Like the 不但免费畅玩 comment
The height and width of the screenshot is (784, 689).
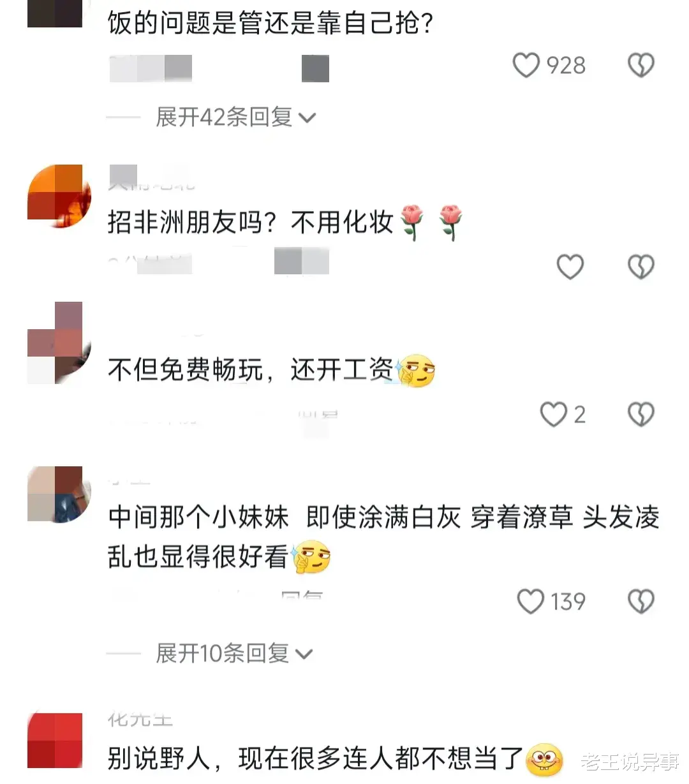[553, 414]
